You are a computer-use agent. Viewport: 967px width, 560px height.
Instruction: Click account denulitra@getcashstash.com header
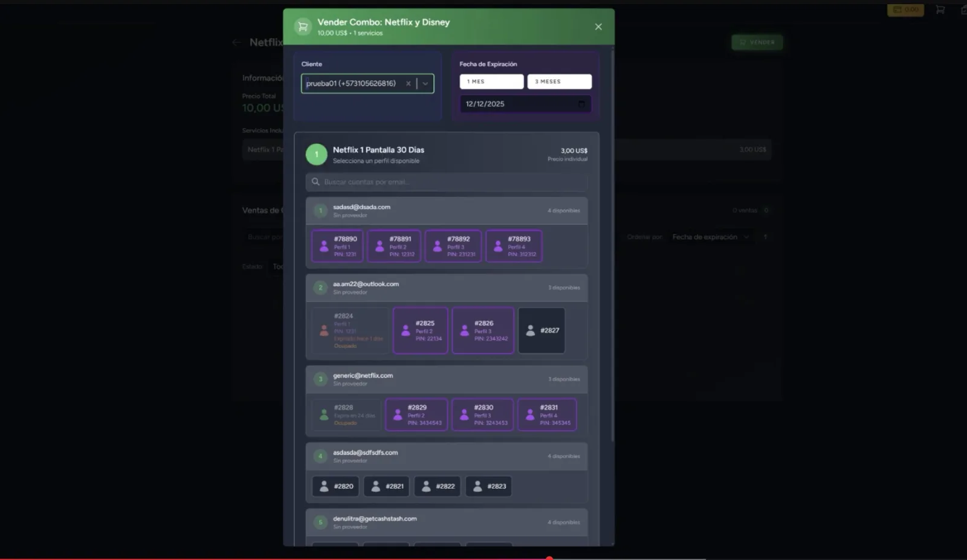click(x=447, y=523)
